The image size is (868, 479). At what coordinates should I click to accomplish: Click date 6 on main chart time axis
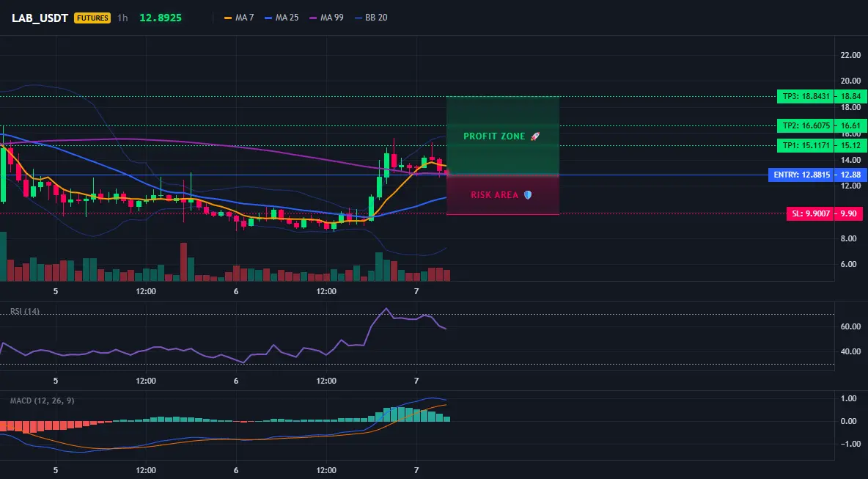236,291
